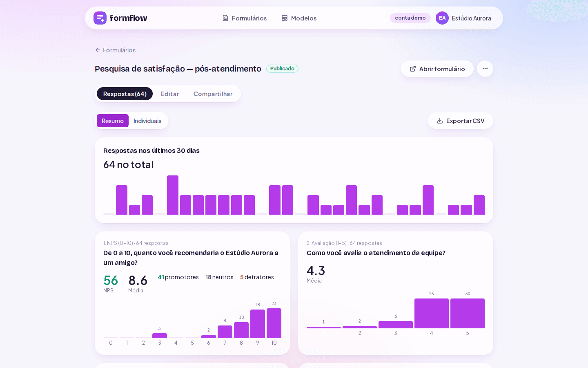Click the 18 neutros label
The width and height of the screenshot is (588, 368).
point(219,277)
